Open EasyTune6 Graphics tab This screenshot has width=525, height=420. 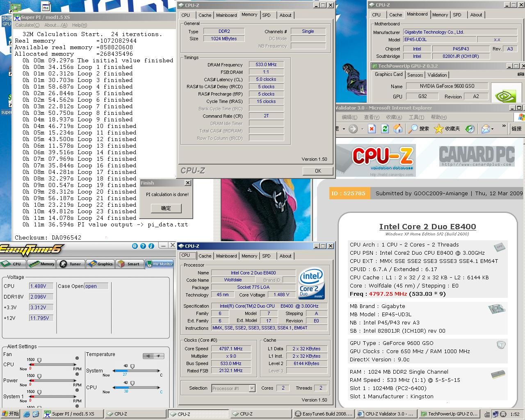click(100, 264)
